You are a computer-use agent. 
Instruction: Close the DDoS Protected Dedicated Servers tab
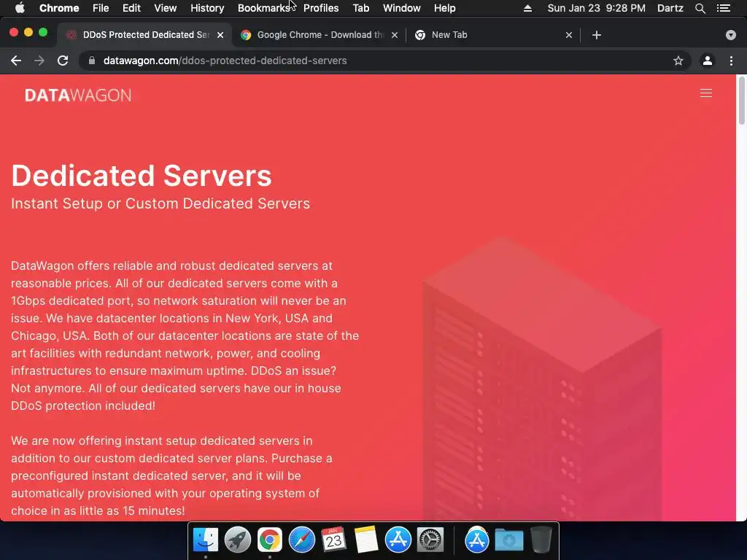point(220,35)
